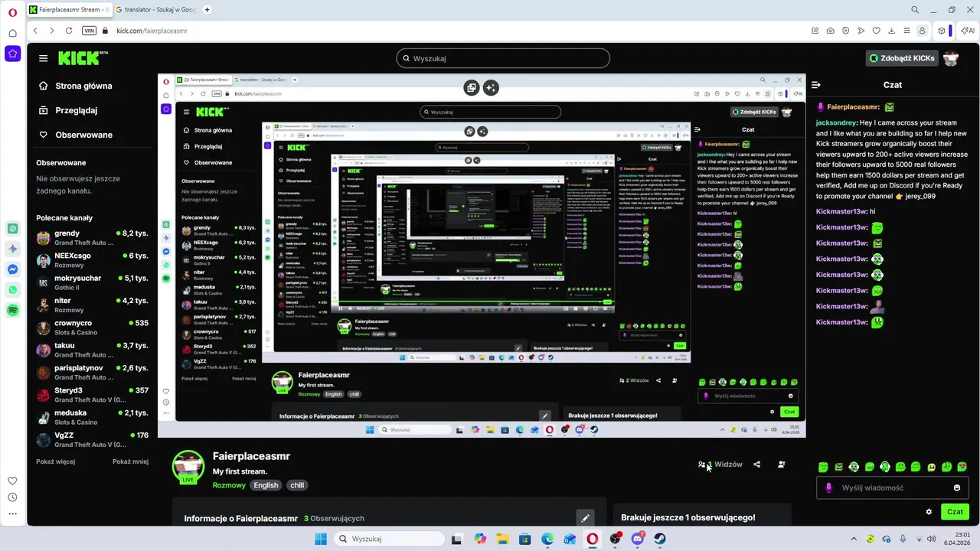Screen dimensions: 980x551
Task: Open the niter recommended channel
Action: 93,305
